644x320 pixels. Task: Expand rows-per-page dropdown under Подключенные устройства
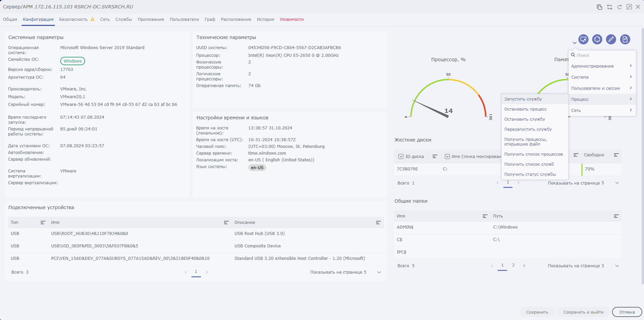[x=379, y=272]
